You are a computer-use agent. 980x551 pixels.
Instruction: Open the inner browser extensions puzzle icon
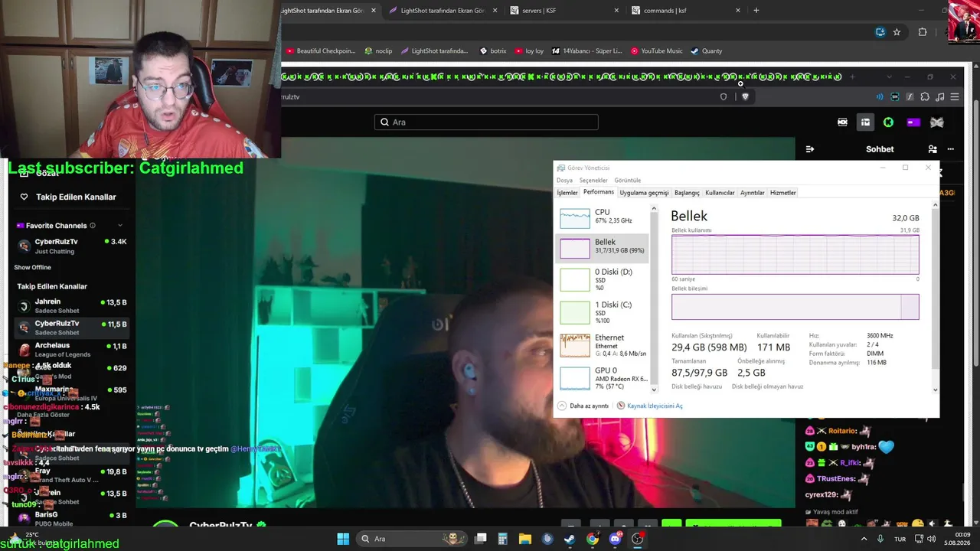pyautogui.click(x=925, y=97)
